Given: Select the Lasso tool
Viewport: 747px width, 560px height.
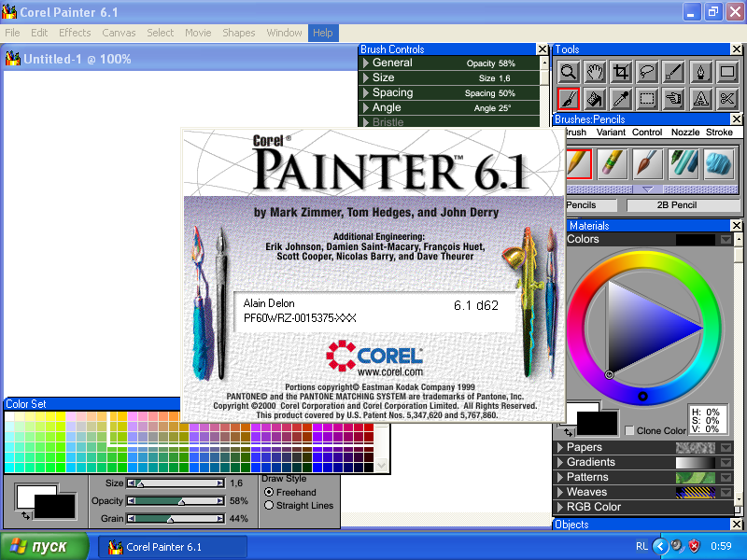Looking at the screenshot, I should coord(647,73).
